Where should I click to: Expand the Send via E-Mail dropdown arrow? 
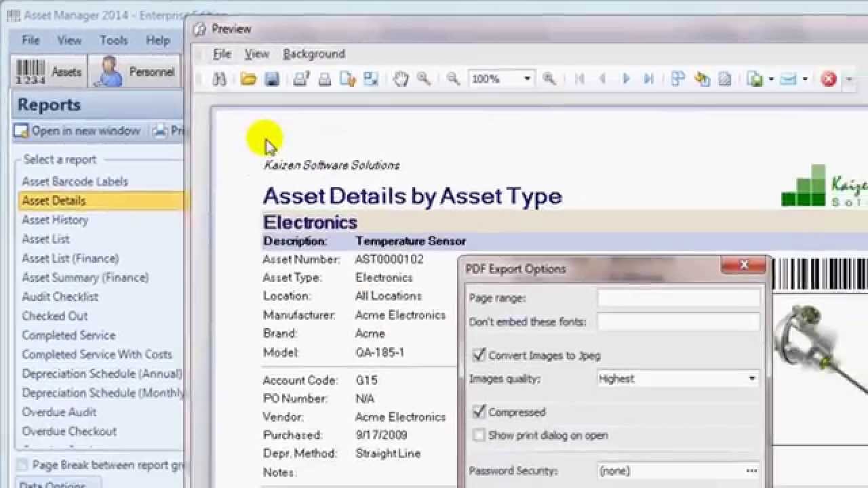tap(805, 79)
